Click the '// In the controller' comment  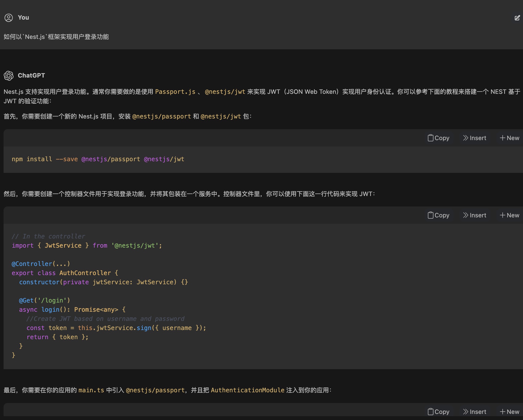[x=48, y=236]
